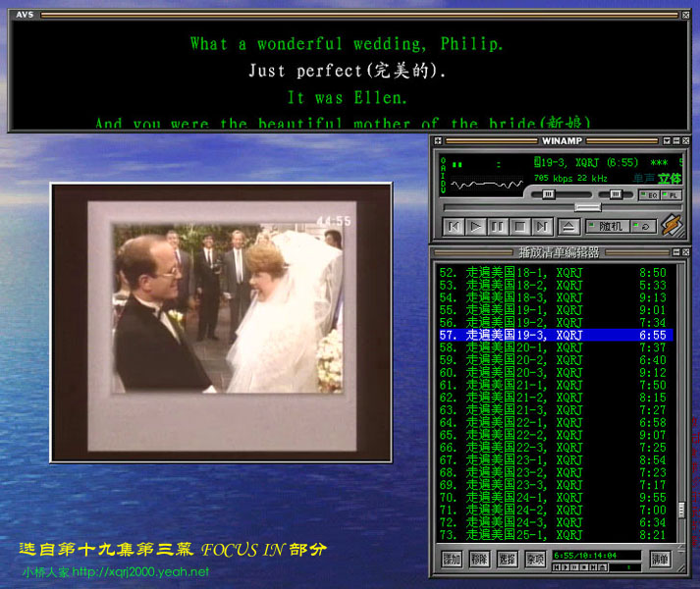Pause playback in Winamp main window

(498, 227)
